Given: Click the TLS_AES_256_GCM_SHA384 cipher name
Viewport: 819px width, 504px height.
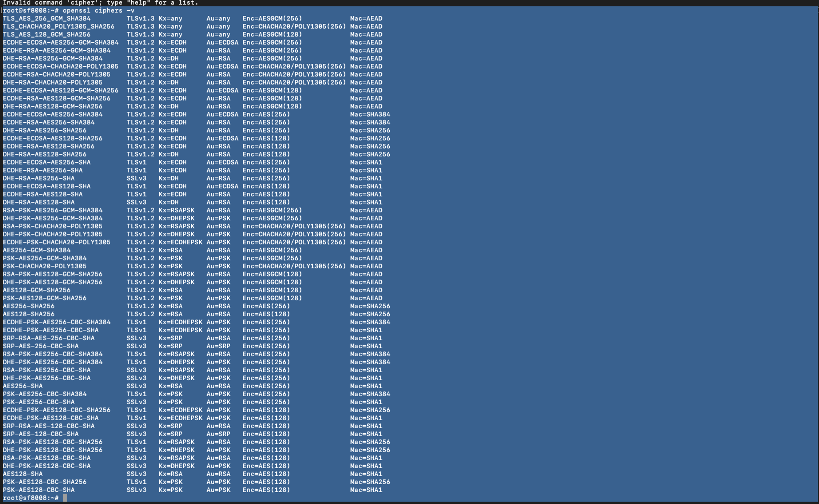Looking at the screenshot, I should click(x=47, y=18).
